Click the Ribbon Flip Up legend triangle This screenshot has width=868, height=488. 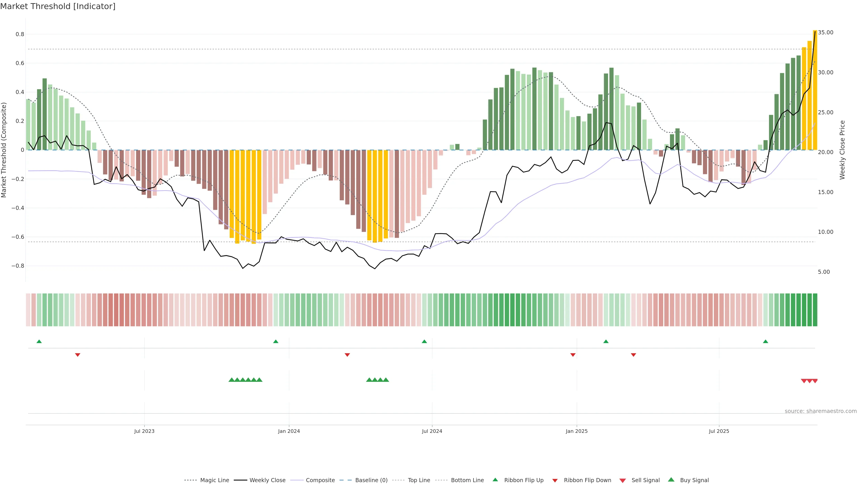[x=495, y=480]
